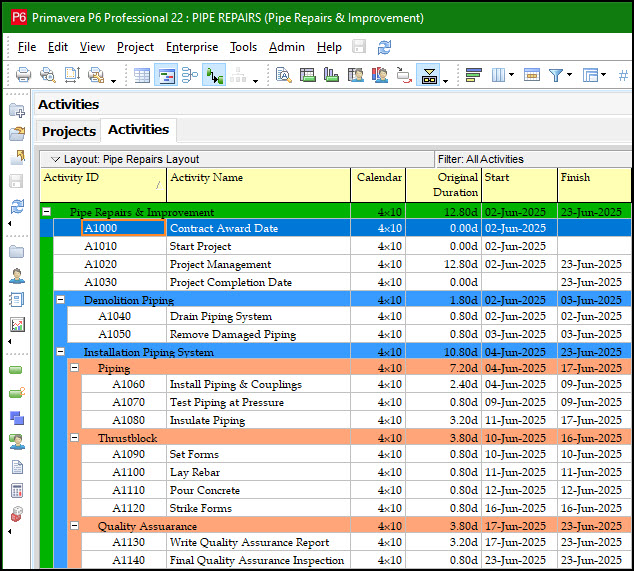
Task: Open Print Preview from the toolbar
Action: point(47,75)
